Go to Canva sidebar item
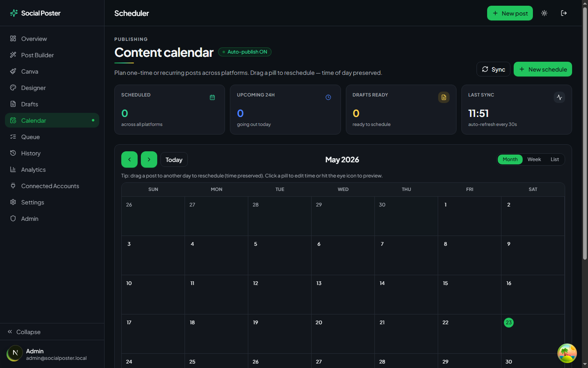This screenshot has width=588, height=368. pos(52,71)
